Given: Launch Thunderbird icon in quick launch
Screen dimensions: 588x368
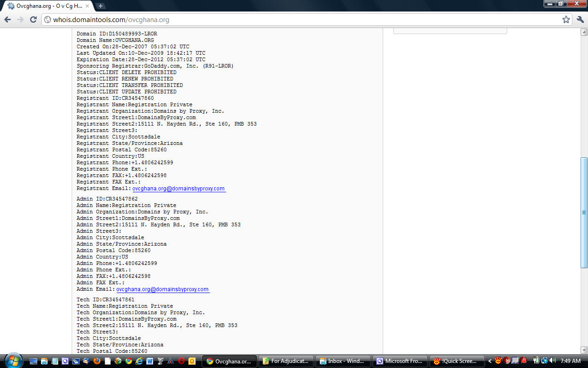Looking at the screenshot, I should coord(86,361).
